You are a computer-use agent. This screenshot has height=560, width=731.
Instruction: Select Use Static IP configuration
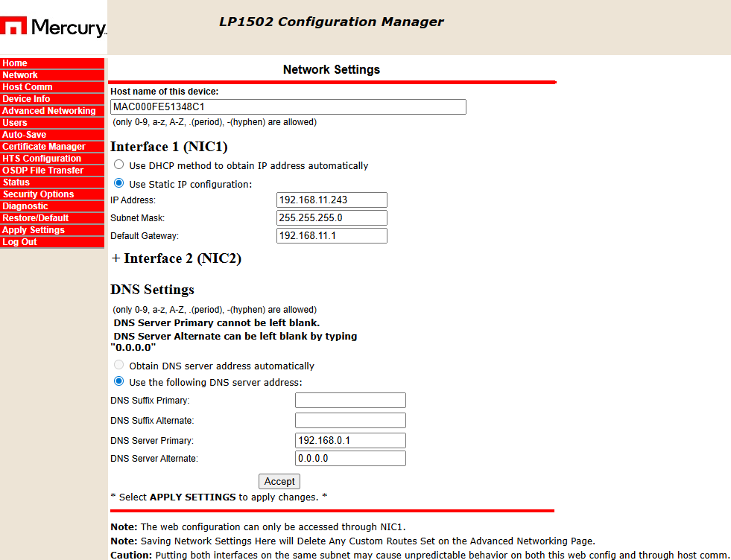click(119, 183)
